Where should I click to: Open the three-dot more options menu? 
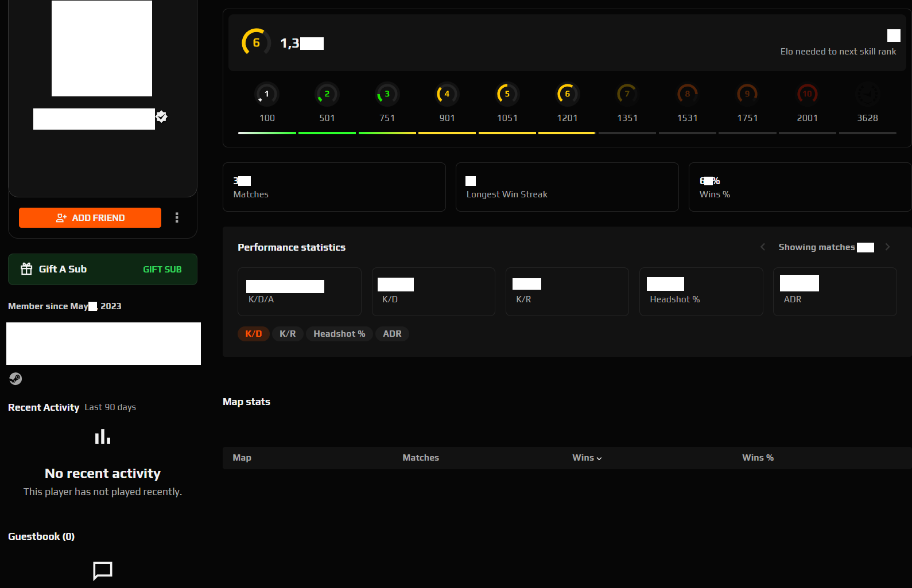point(177,217)
